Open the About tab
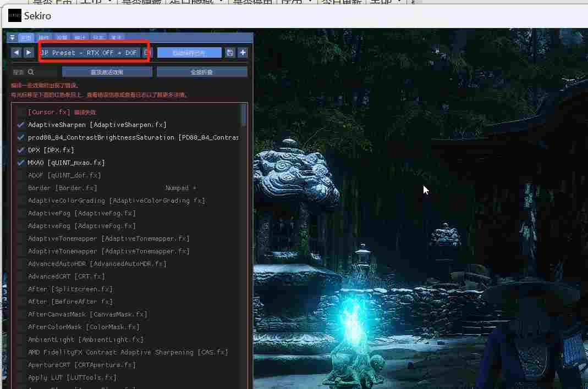The height and width of the screenshot is (389, 588). (x=117, y=37)
